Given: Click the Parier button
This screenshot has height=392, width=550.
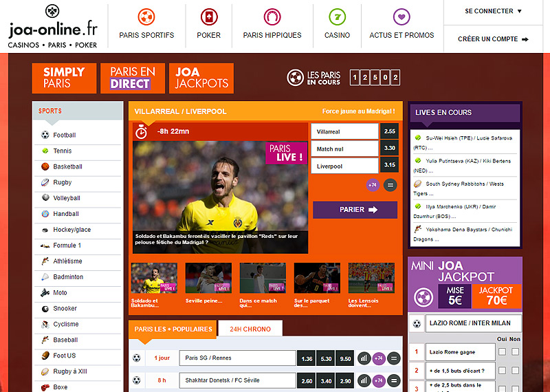Looking at the screenshot, I should [x=355, y=210].
